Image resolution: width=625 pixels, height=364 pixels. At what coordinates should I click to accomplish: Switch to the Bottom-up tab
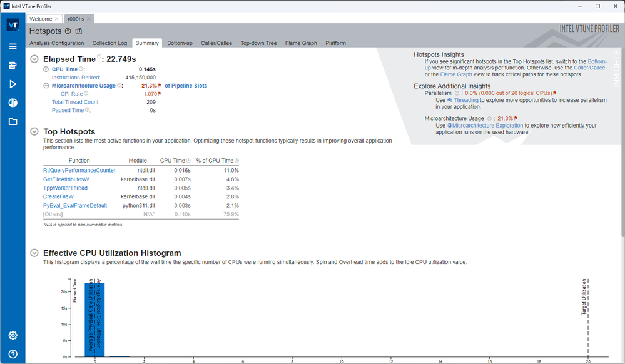tap(180, 43)
